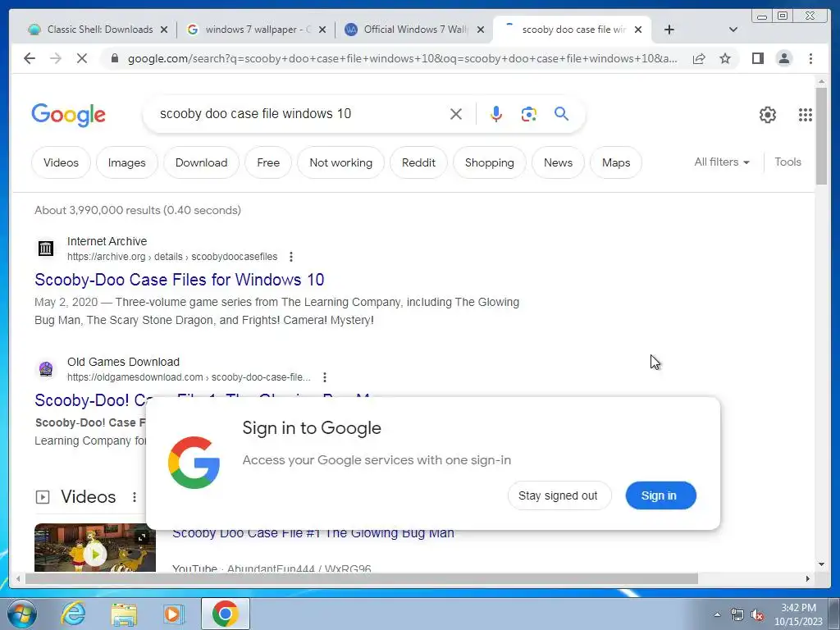The image size is (840, 630).
Task: Open the Videos section options dots
Action: [x=135, y=497]
